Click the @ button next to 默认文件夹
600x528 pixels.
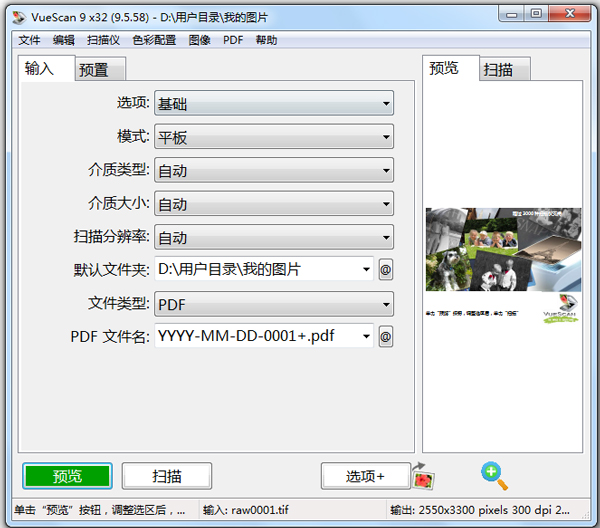(386, 270)
